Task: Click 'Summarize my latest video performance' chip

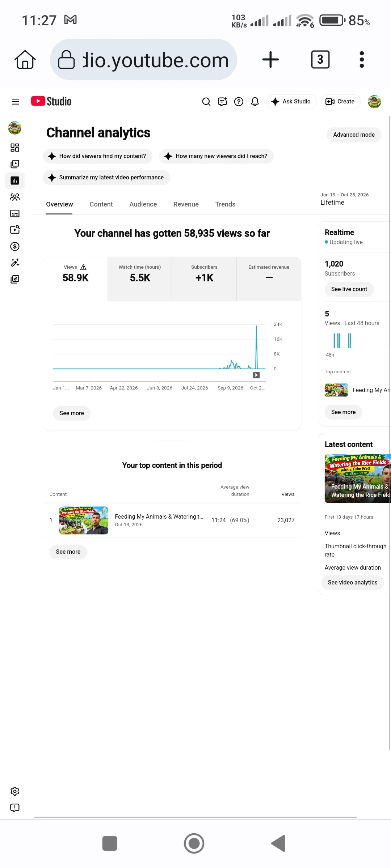Action: point(106,178)
